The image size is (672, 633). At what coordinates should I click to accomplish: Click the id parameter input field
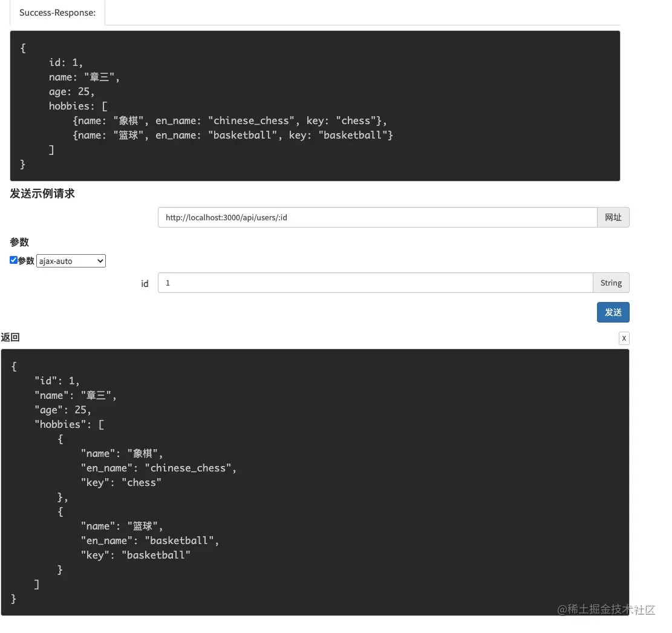point(376,283)
